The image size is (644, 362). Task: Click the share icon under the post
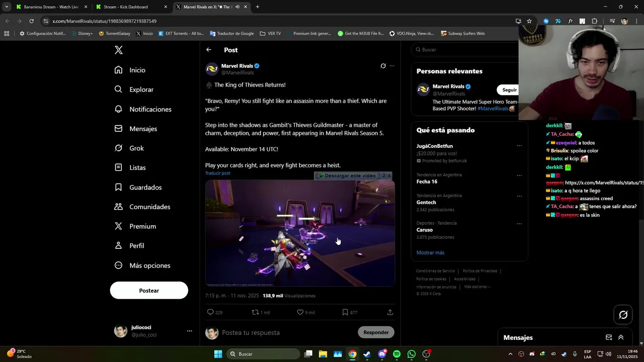[x=390, y=312]
